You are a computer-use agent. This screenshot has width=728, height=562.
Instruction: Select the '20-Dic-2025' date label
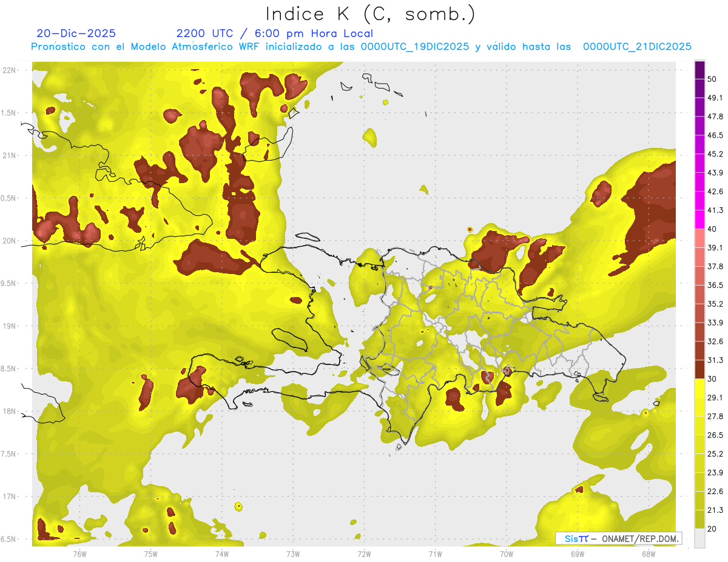[x=76, y=33]
